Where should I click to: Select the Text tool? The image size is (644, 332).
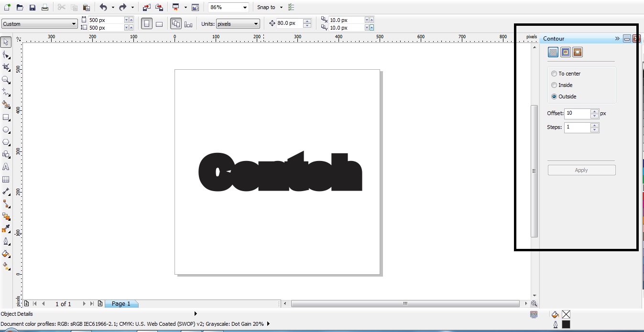[x=6, y=167]
